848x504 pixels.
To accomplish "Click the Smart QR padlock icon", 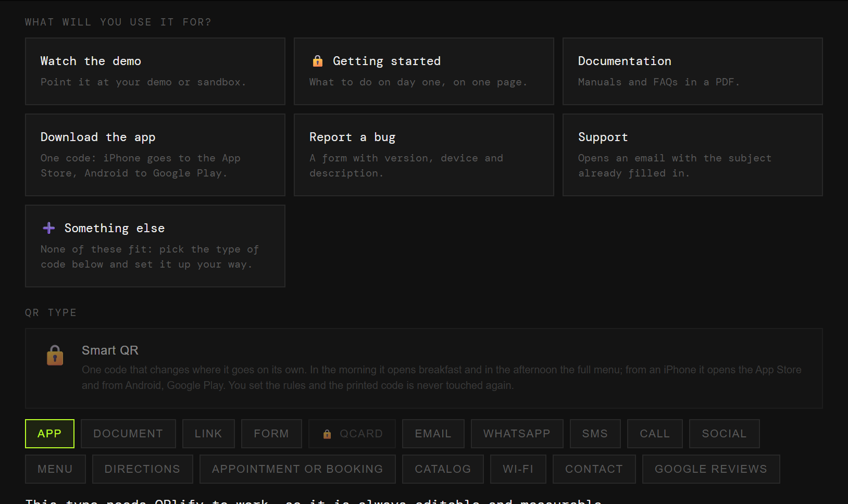I will pyautogui.click(x=55, y=356).
